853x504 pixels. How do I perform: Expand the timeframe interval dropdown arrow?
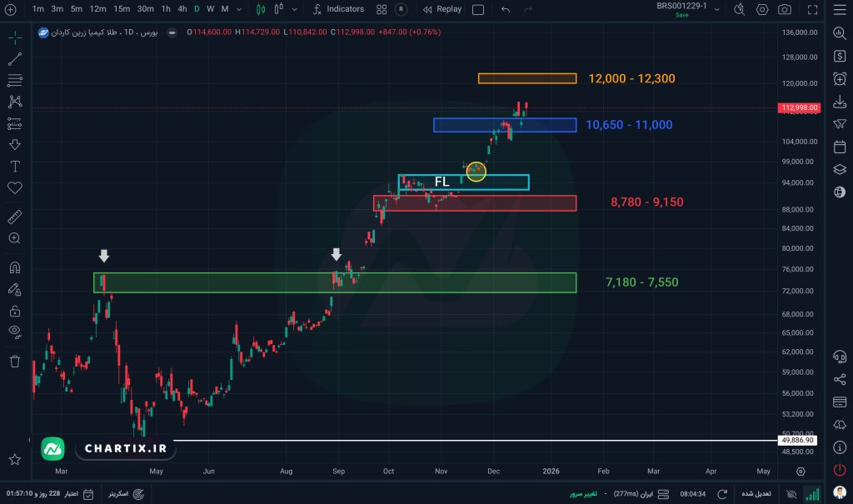point(240,9)
